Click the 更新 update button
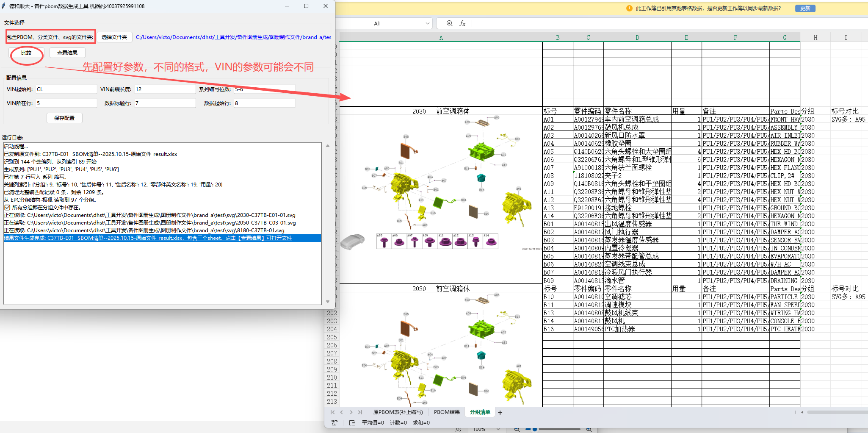The image size is (868, 433). point(805,8)
